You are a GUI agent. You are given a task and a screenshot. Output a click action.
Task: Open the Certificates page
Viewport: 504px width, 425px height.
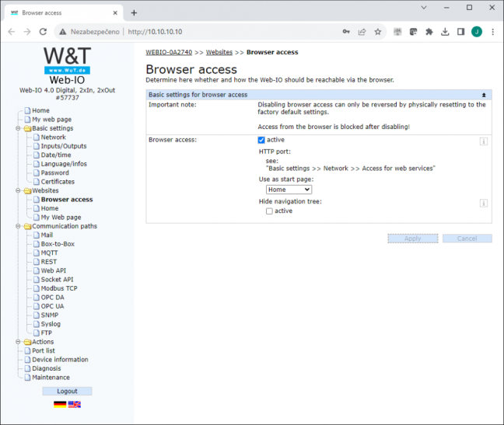(58, 182)
